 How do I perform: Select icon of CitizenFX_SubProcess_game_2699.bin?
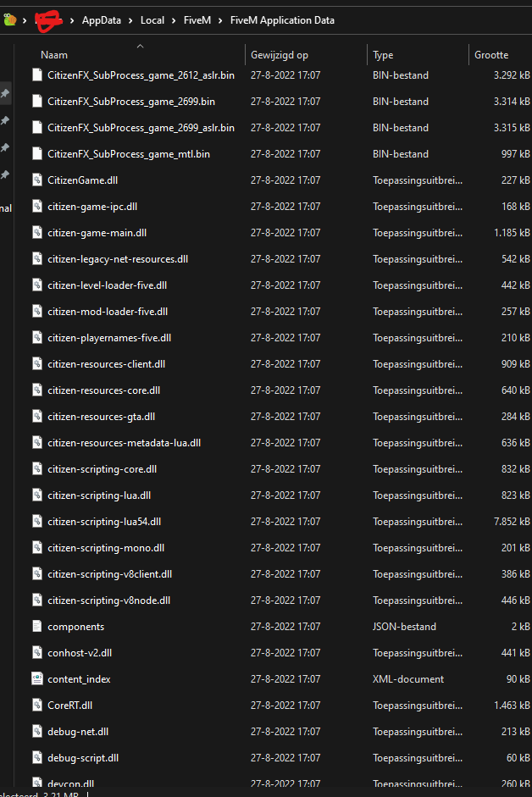37,102
